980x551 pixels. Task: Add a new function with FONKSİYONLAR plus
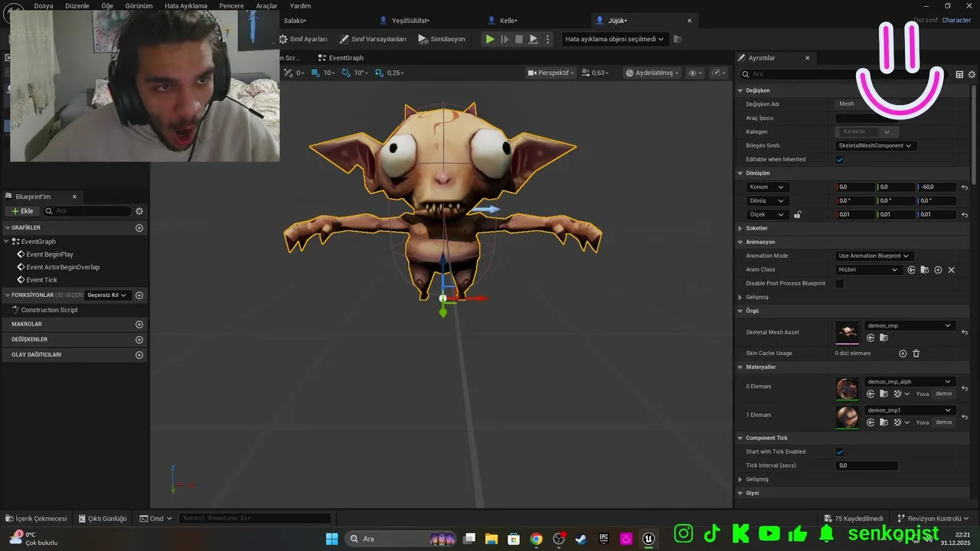tap(139, 295)
